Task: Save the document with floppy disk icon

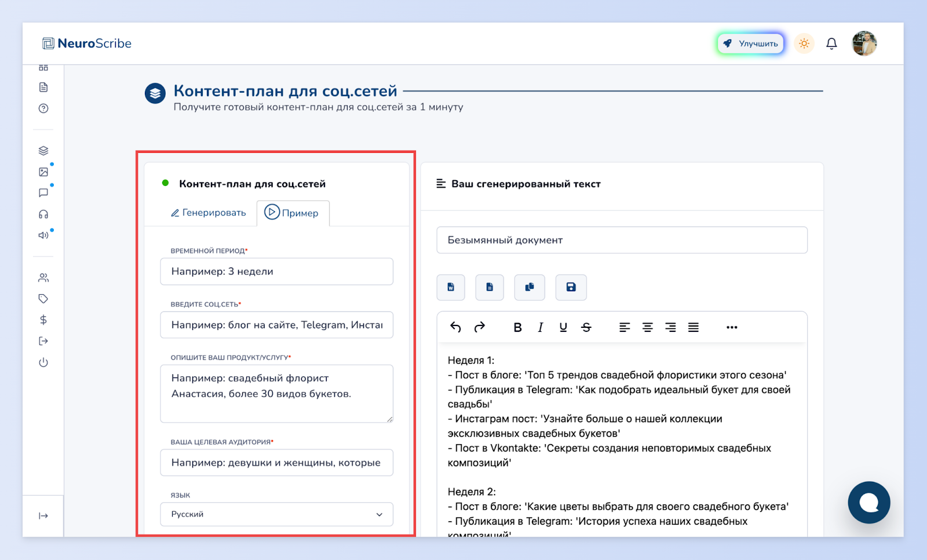Action: 571,287
